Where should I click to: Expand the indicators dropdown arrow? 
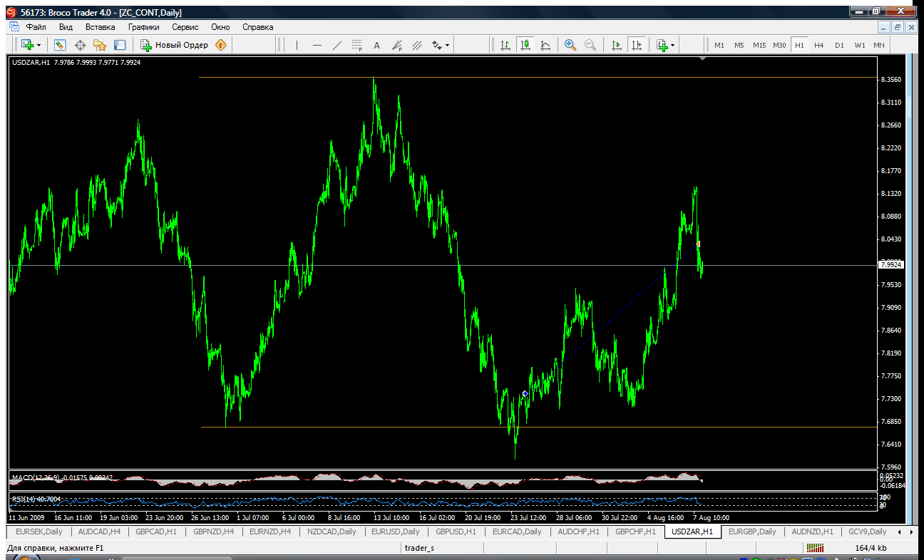672,45
